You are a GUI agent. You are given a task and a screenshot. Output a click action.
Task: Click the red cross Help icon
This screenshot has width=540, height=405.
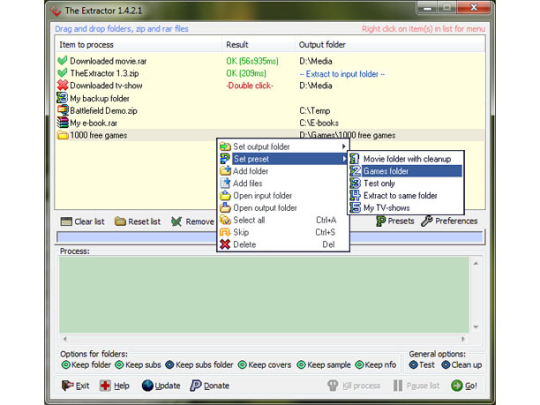point(105,385)
